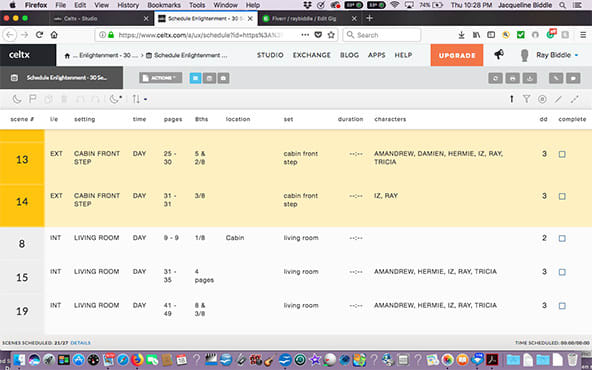Click the diagonal line icon

tap(558, 99)
